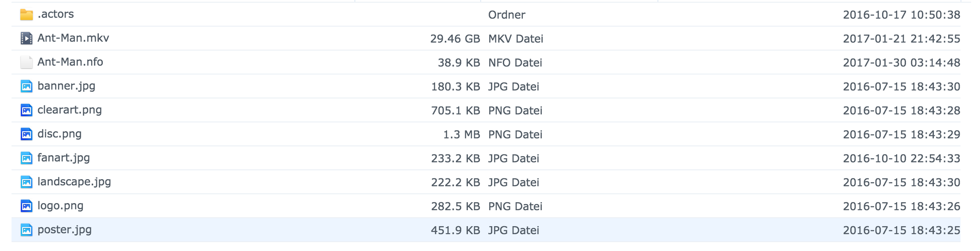The height and width of the screenshot is (251, 980).
Task: Select the clearart.png file name
Action: click(x=70, y=110)
